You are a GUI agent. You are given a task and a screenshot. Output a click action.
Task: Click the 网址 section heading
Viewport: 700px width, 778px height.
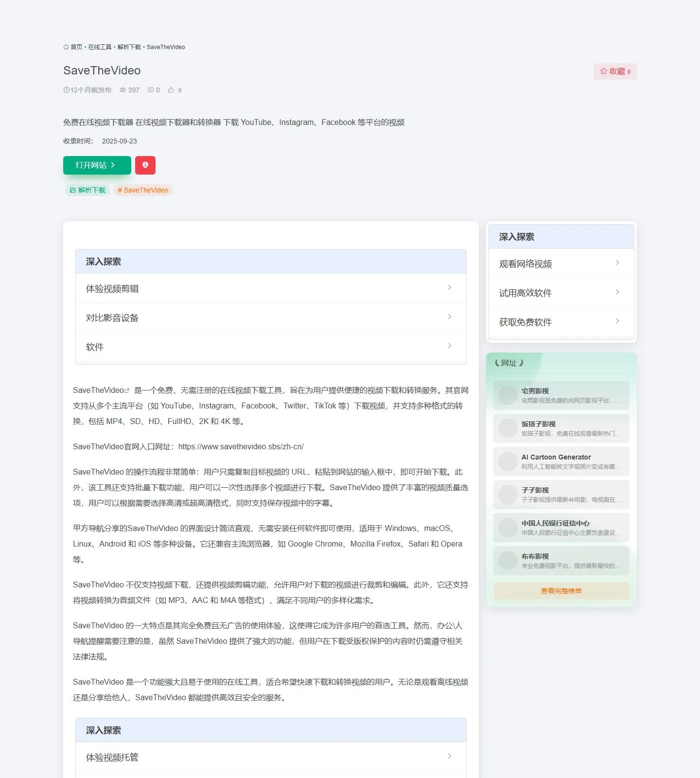point(509,363)
